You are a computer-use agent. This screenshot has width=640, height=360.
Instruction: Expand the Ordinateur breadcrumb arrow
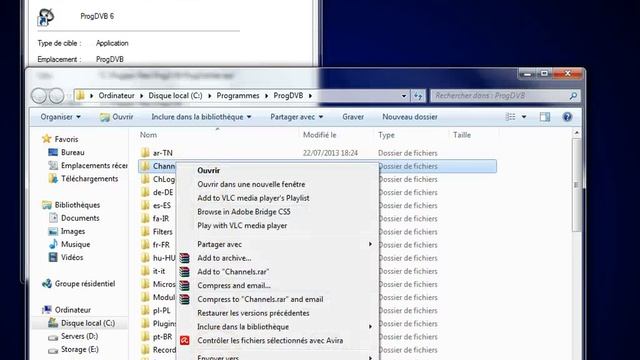coord(141,96)
